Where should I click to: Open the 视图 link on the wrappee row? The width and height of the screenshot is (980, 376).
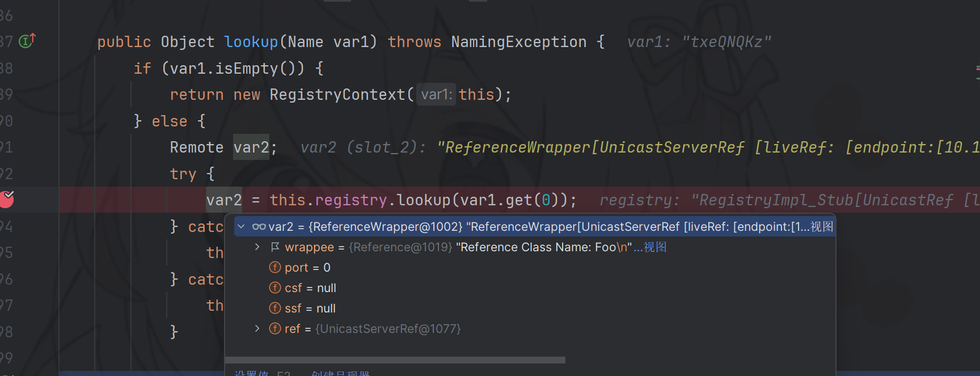point(655,247)
